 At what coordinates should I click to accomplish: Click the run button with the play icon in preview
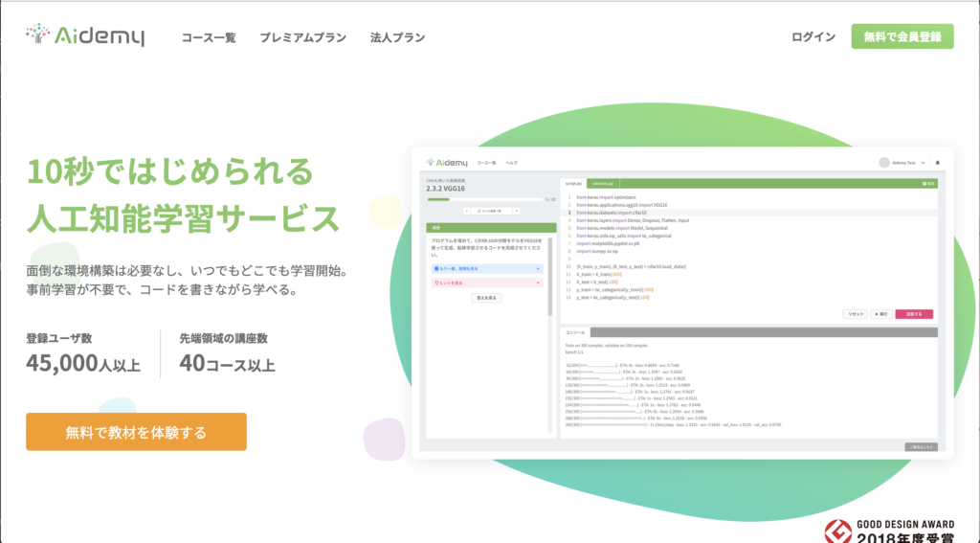tap(881, 314)
